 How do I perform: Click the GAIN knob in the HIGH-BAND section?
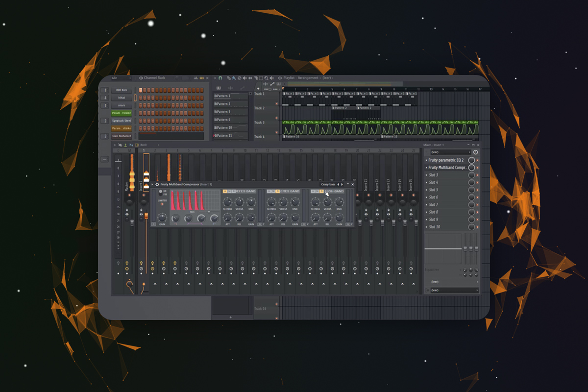[x=339, y=217]
